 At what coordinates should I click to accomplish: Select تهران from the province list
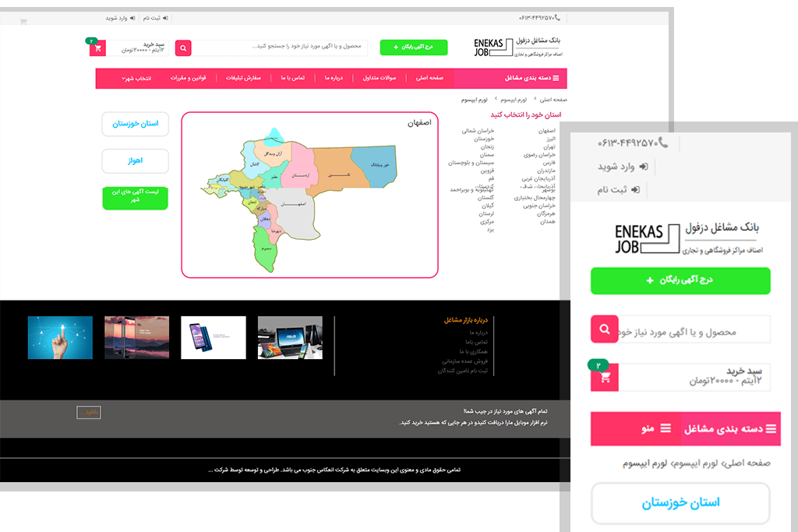pyautogui.click(x=549, y=146)
